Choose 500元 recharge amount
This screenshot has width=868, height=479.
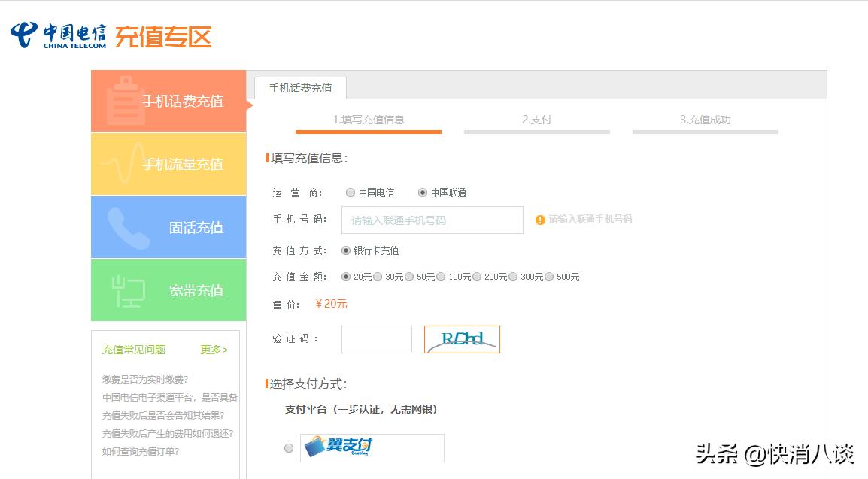[x=549, y=277]
